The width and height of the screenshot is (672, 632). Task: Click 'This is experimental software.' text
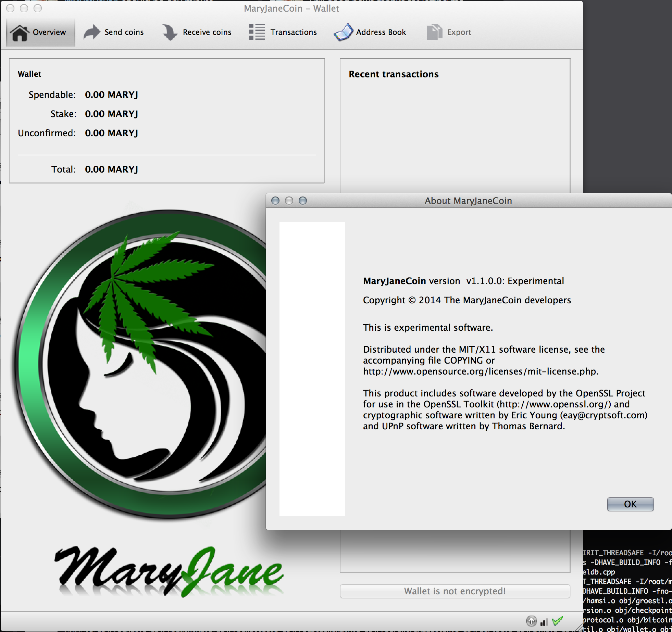click(428, 328)
